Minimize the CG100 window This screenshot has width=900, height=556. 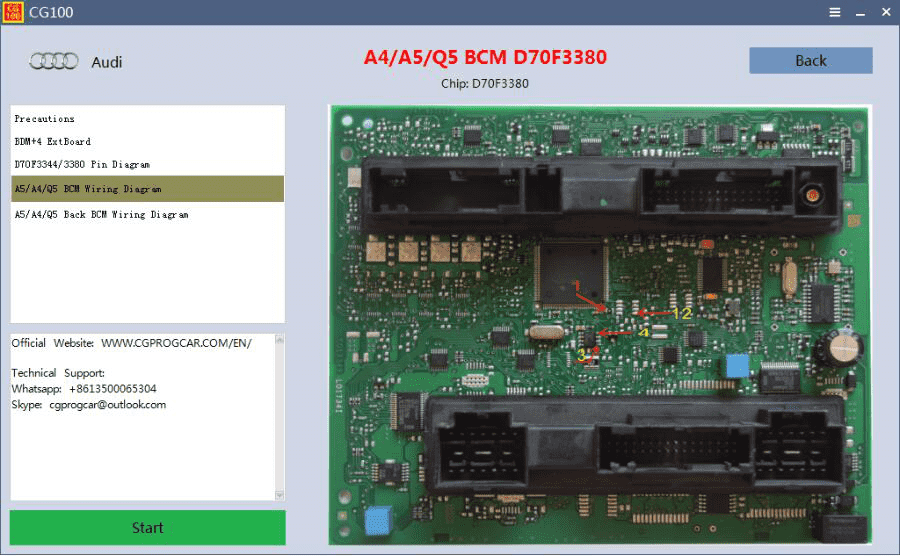click(860, 13)
